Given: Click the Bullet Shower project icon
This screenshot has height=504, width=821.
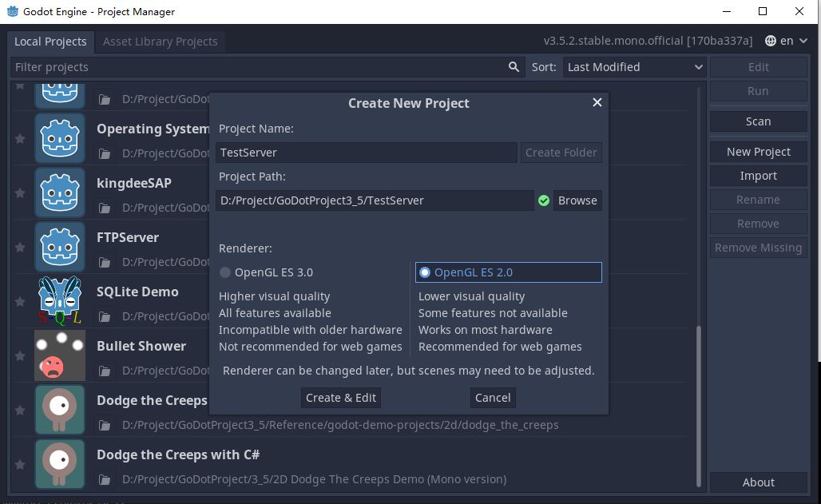Looking at the screenshot, I should [x=60, y=355].
